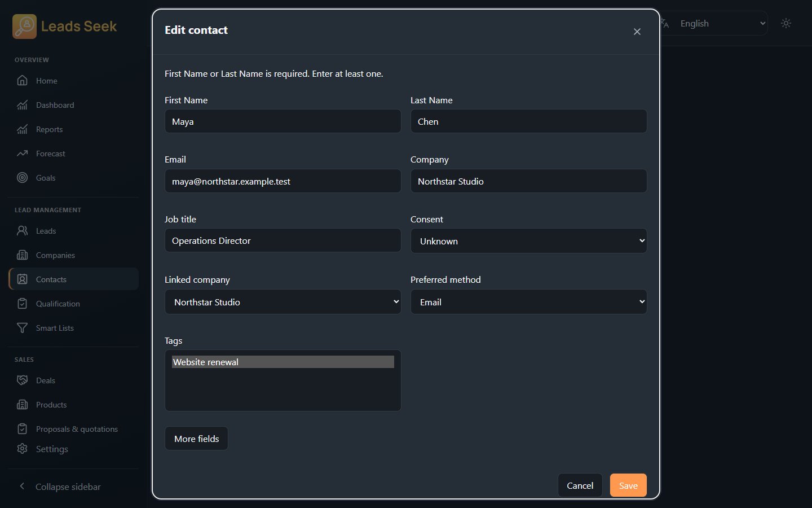Click the Proposals & quotations icon
The height and width of the screenshot is (508, 812).
click(x=22, y=429)
